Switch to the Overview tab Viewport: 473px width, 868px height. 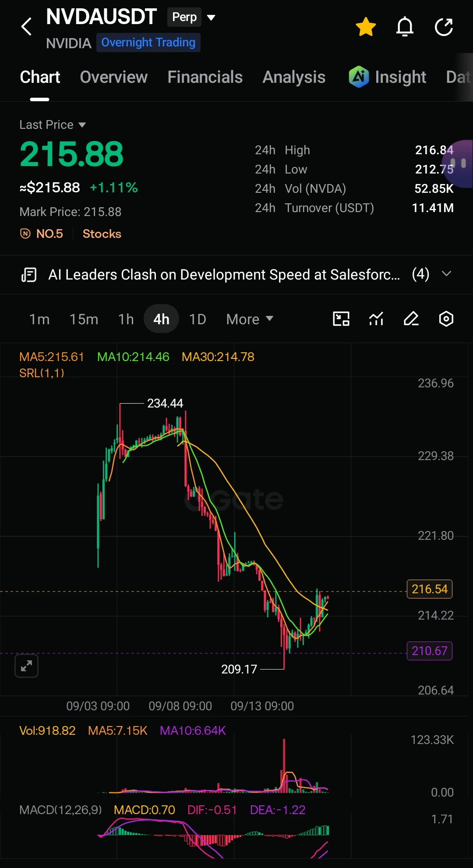[x=114, y=77]
